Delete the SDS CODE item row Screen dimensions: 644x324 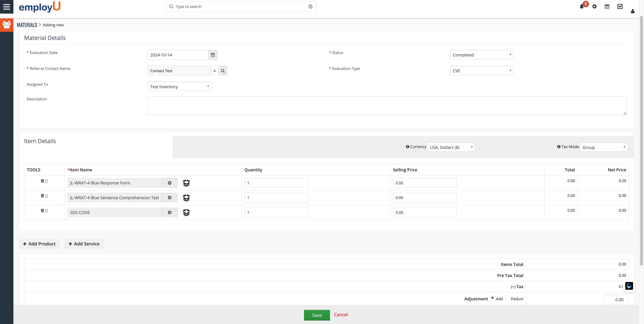42,211
